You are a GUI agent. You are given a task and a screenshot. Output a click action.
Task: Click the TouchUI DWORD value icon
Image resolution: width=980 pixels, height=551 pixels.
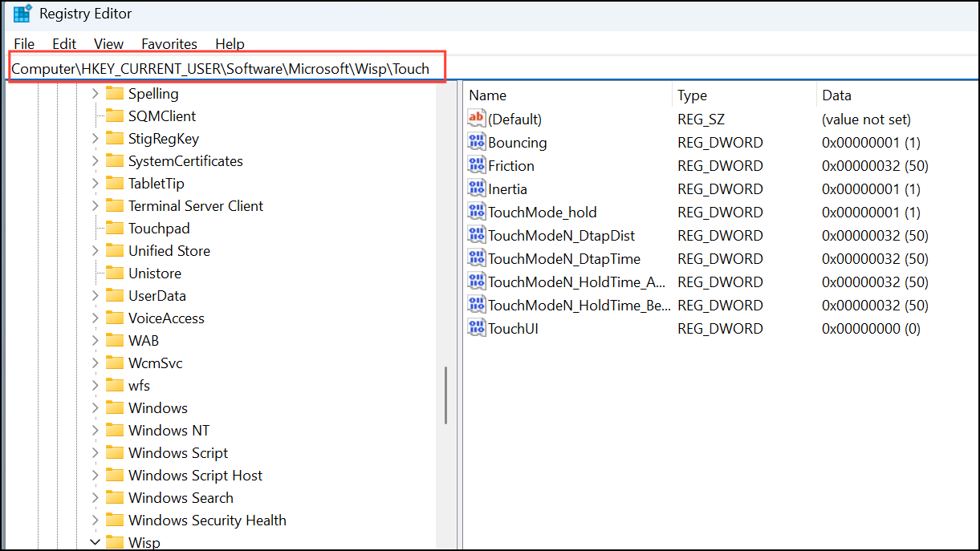(477, 329)
